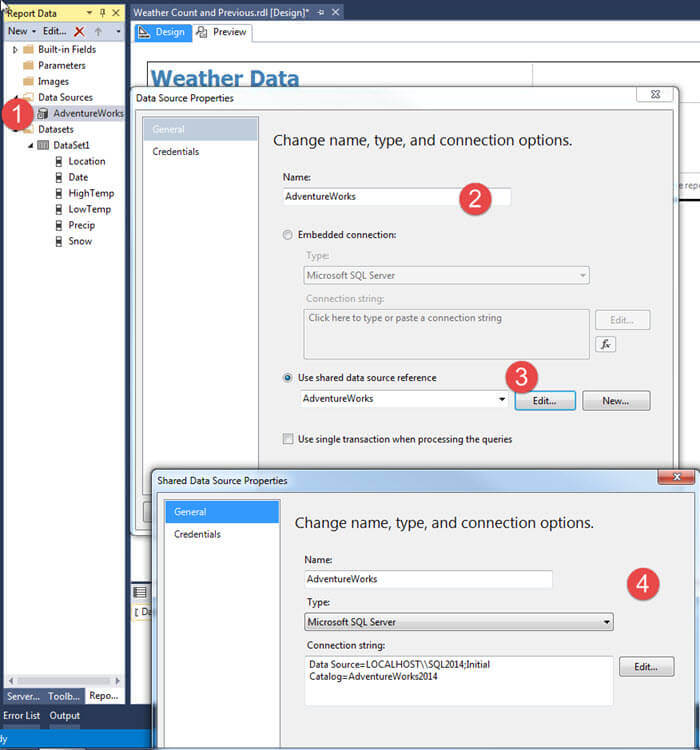Click the DataSet1 table icon

point(43,145)
